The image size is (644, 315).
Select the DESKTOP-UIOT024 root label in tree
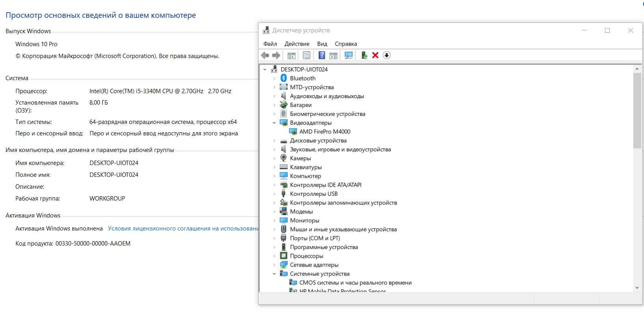304,69
